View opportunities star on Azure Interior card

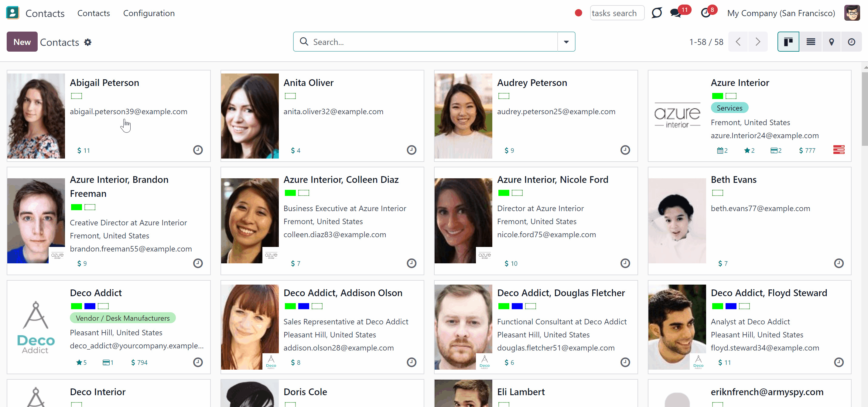tap(749, 151)
